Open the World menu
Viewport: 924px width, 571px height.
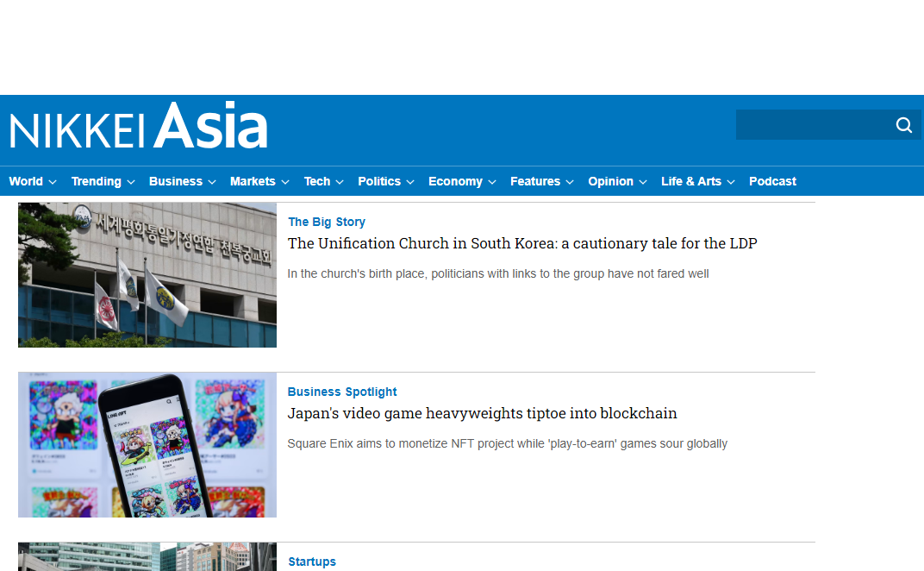[x=26, y=181]
